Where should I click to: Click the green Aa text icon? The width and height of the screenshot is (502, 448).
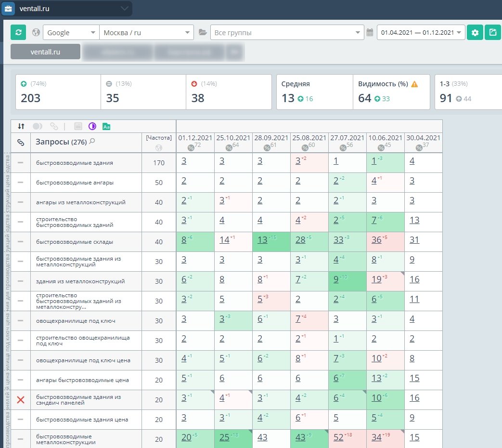pyautogui.click(x=106, y=126)
